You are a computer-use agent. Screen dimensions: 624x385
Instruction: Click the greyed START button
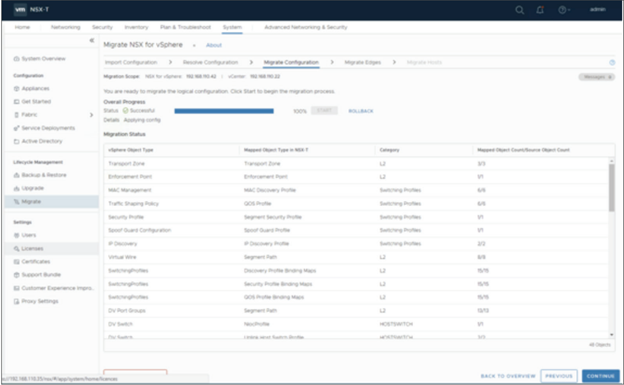coord(324,111)
